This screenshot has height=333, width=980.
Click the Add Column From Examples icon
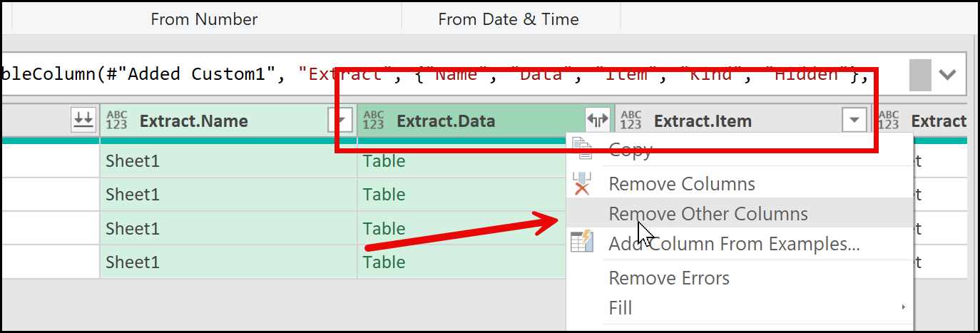(x=583, y=244)
